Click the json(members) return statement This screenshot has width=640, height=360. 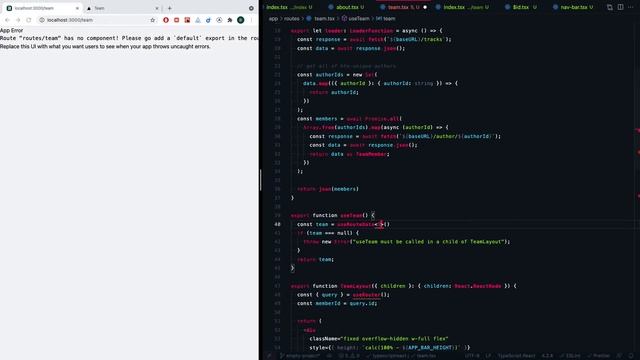click(x=328, y=189)
